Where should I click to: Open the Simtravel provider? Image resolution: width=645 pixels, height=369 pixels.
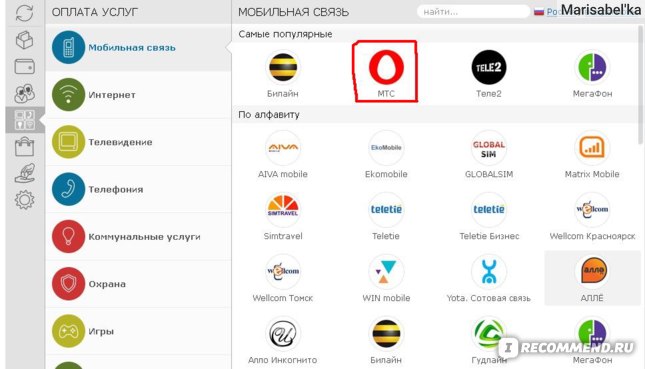283,210
